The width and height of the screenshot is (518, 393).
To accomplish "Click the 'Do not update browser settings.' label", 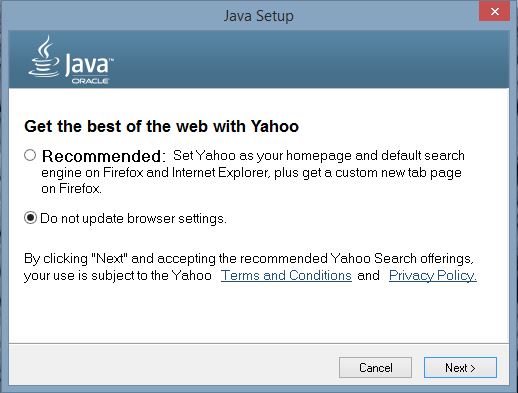I will pyautogui.click(x=133, y=219).
